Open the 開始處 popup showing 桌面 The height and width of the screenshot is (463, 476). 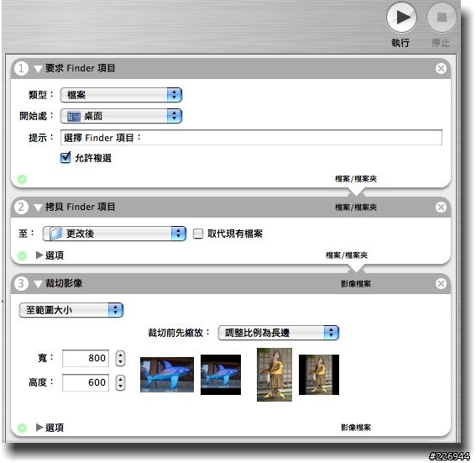[x=121, y=116]
